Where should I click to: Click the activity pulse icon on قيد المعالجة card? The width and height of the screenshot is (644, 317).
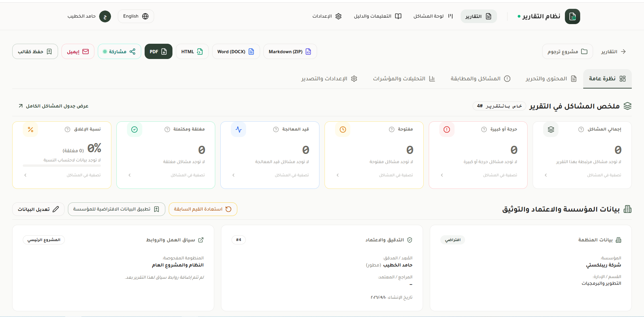(x=239, y=130)
